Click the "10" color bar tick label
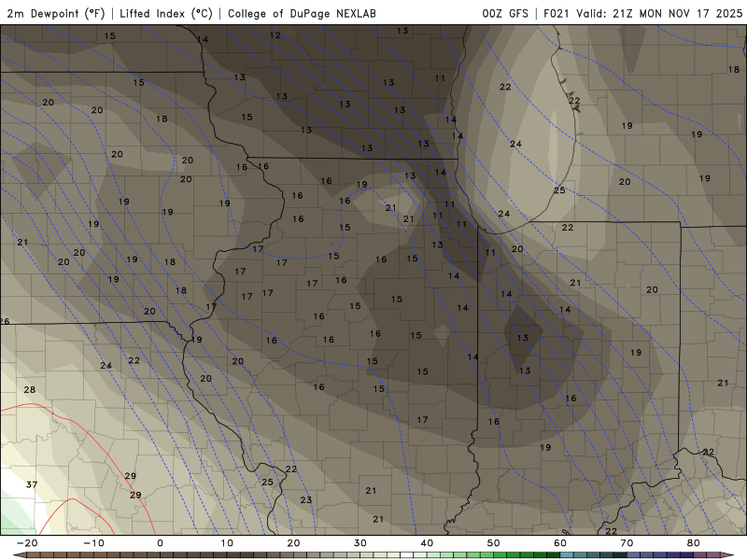This screenshot has height=560, width=747. (227, 543)
